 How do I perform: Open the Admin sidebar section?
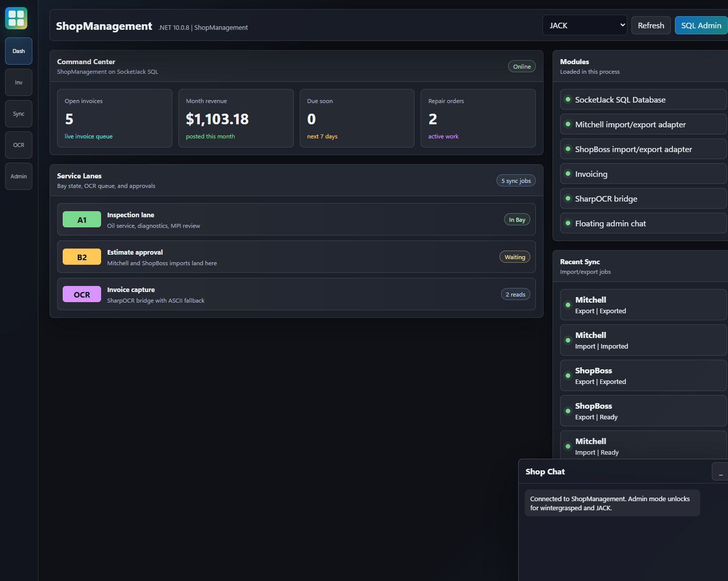tap(19, 176)
